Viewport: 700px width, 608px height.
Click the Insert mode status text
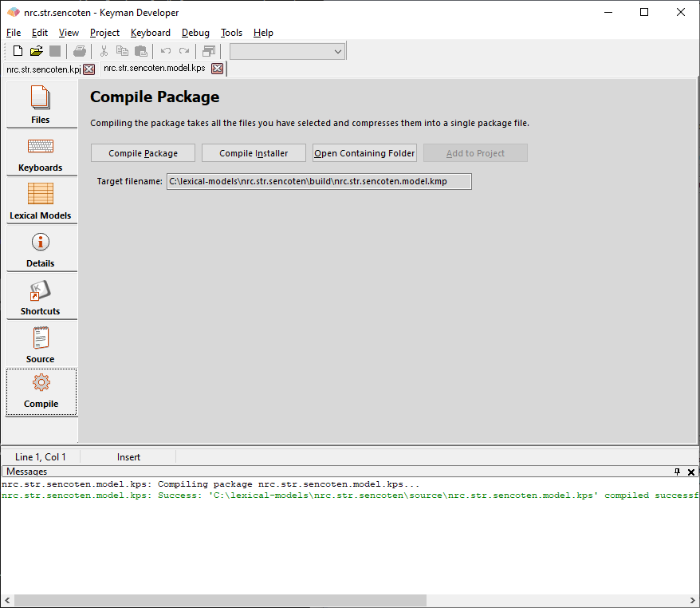tap(128, 457)
